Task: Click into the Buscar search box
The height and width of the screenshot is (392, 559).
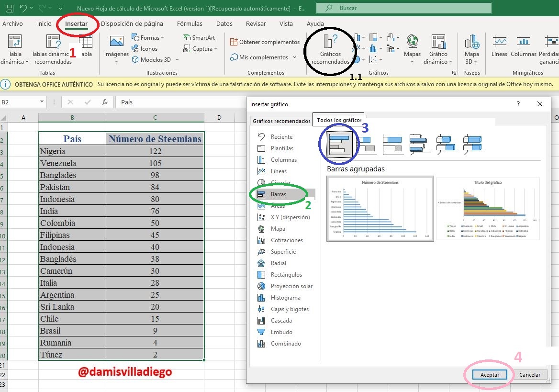Action: 403,8
